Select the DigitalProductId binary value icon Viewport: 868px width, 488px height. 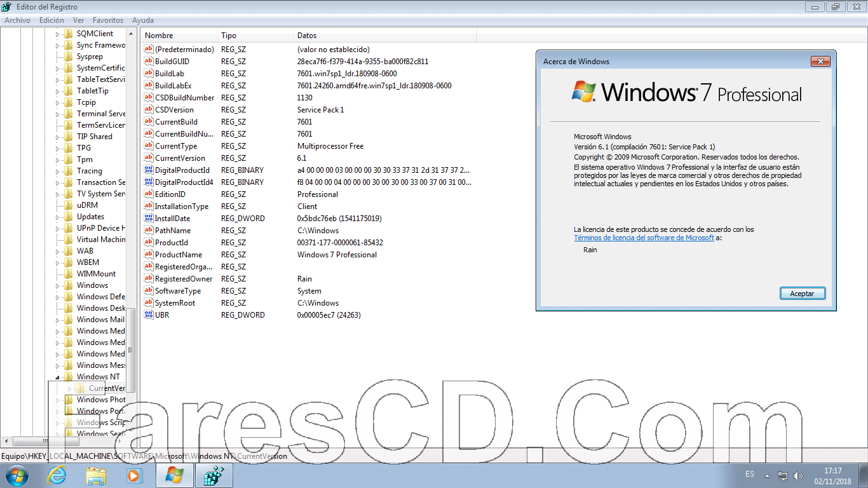(x=149, y=170)
